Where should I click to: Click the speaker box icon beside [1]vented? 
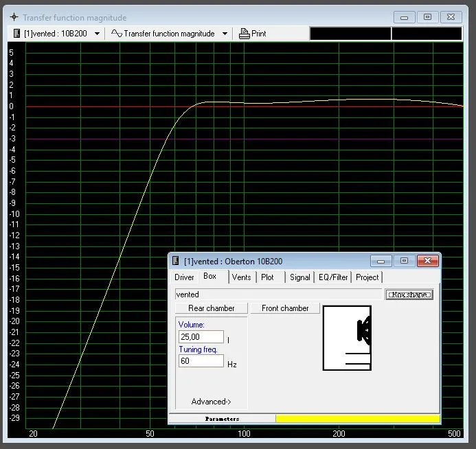pyautogui.click(x=17, y=34)
